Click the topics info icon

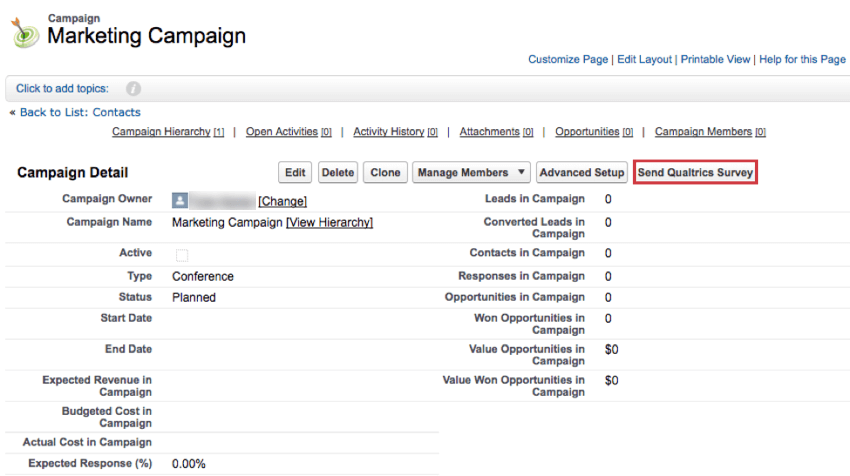coord(133,89)
